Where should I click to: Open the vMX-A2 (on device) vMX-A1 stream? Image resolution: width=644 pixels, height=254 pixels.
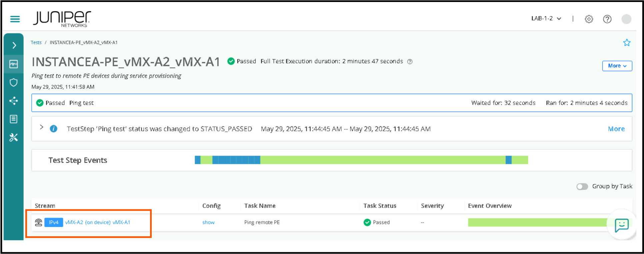pyautogui.click(x=97, y=222)
